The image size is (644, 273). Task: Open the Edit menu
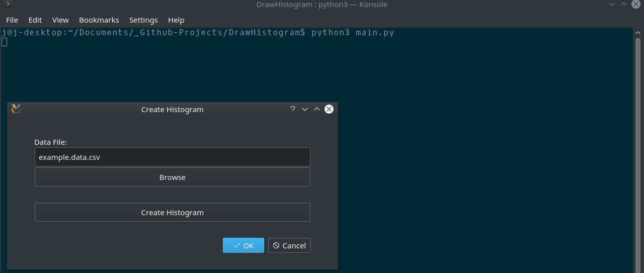tap(35, 20)
